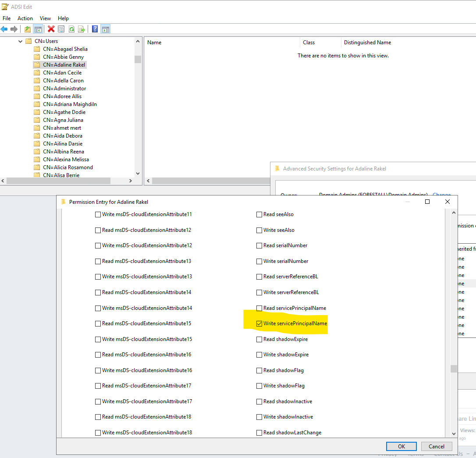This screenshot has height=458, width=476.
Task: Click the Back arrow toolbar icon
Action: [x=4, y=29]
